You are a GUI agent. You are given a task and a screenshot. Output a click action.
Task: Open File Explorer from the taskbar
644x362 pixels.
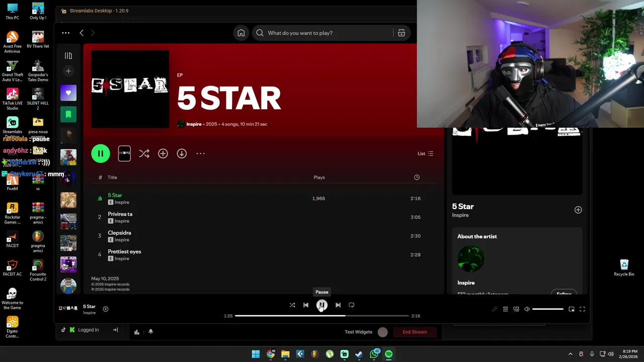pos(285,354)
